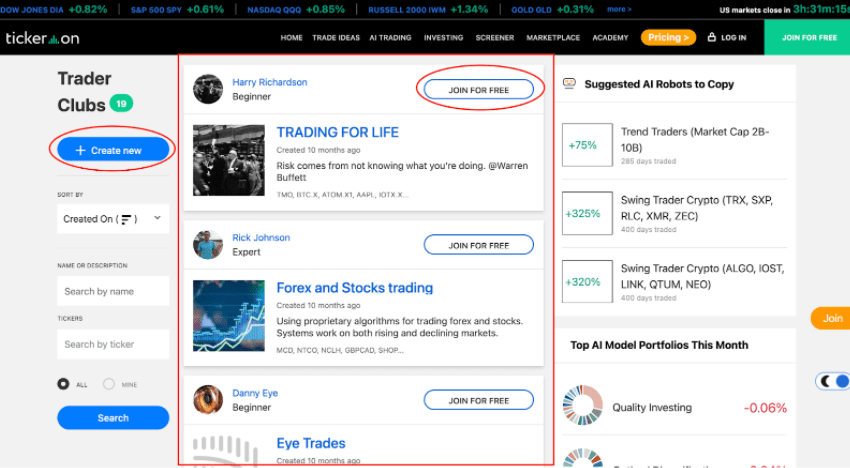Viewport: 850px width, 468px height.
Task: Open the Forex and Stocks trading club
Action: click(x=355, y=287)
